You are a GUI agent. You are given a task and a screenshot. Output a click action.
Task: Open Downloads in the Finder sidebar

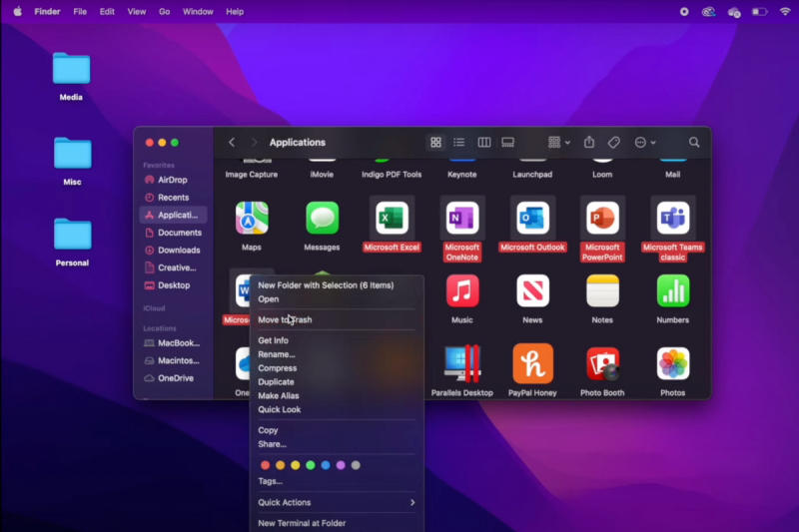click(178, 251)
